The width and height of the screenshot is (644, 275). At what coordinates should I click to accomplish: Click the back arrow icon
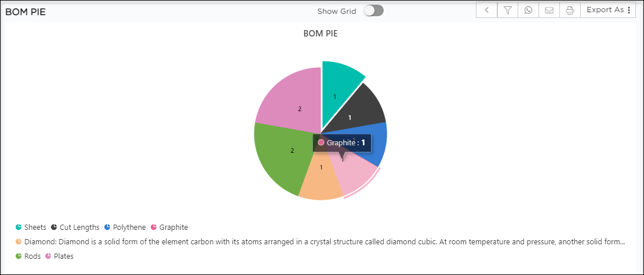(x=487, y=10)
